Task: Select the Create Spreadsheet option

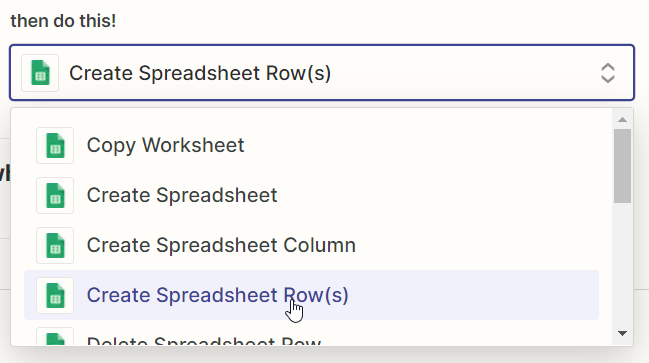Action: pos(311,195)
